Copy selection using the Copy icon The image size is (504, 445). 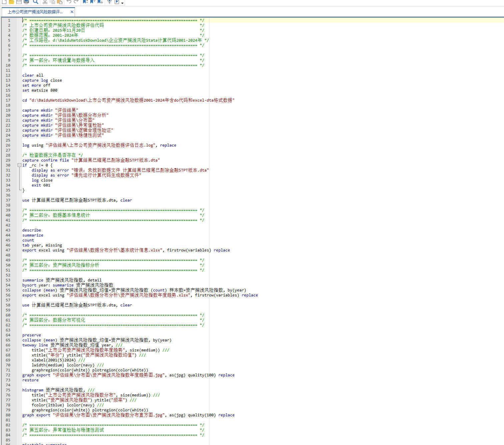point(52,2)
